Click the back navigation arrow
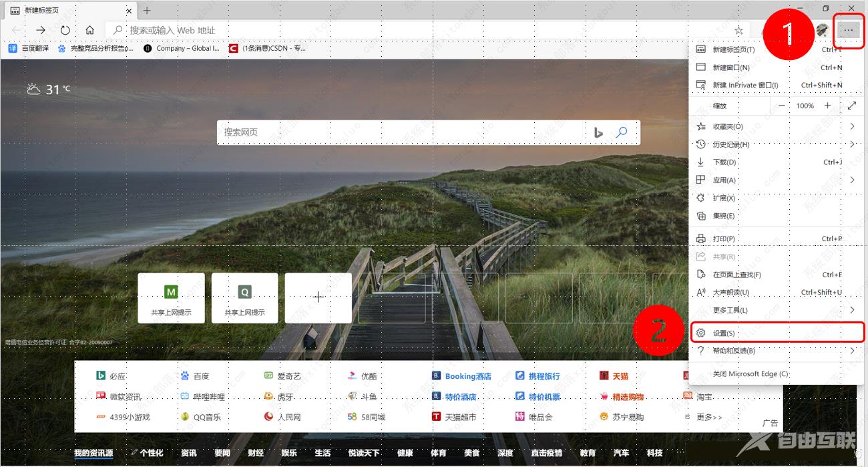 15,30
